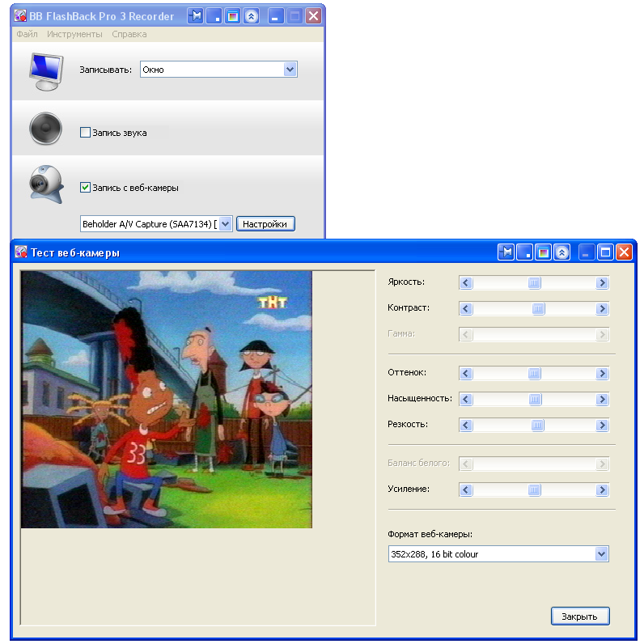Increase Насыщенность with its right arrow
Image resolution: width=644 pixels, height=644 pixels.
602,399
